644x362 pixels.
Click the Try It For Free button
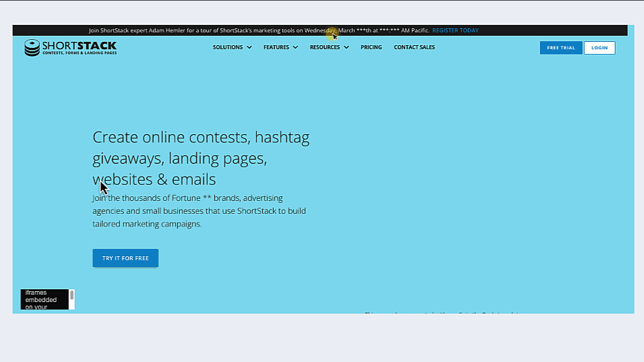coord(125,258)
